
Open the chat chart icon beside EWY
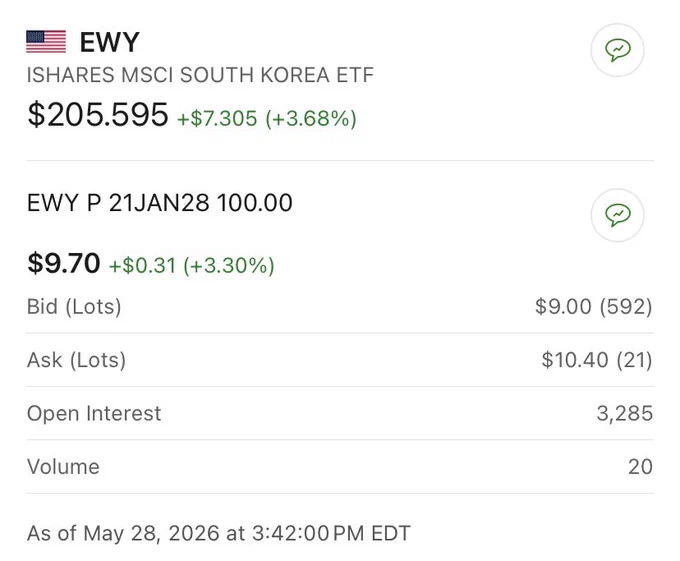pyautogui.click(x=617, y=50)
